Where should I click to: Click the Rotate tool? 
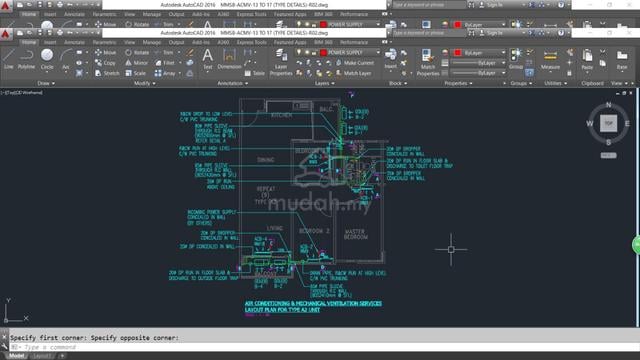(x=137, y=53)
